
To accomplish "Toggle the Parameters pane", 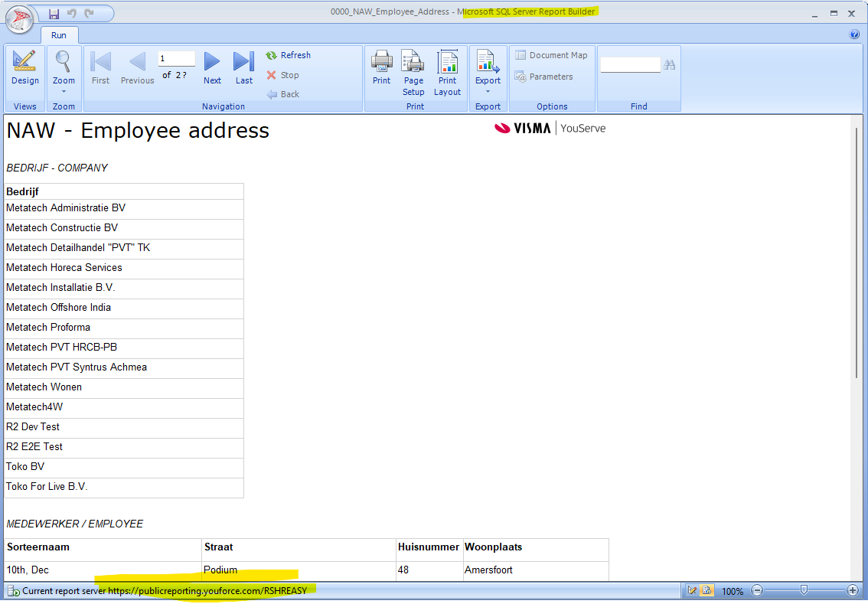I will 543,77.
